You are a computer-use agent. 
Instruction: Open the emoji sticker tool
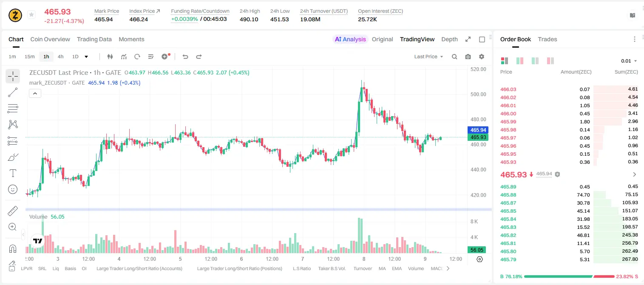pos(13,189)
